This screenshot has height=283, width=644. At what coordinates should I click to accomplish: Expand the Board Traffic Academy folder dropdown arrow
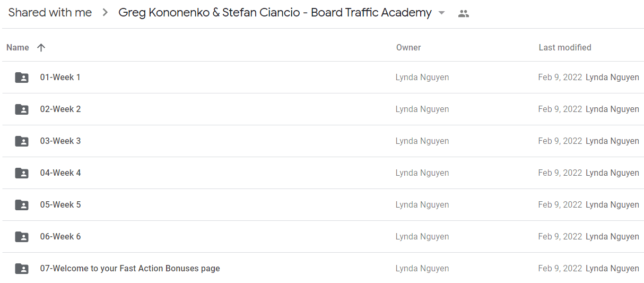(x=442, y=13)
